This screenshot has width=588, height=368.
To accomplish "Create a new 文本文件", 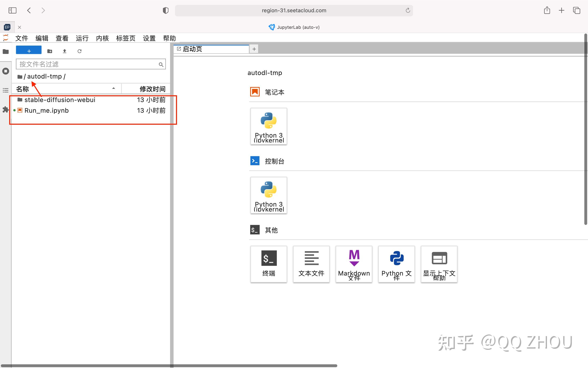I will 311,264.
